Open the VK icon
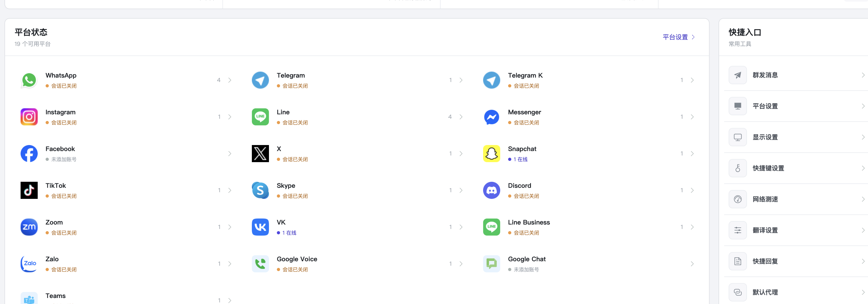Viewport: 868px width, 304px height. (260, 227)
